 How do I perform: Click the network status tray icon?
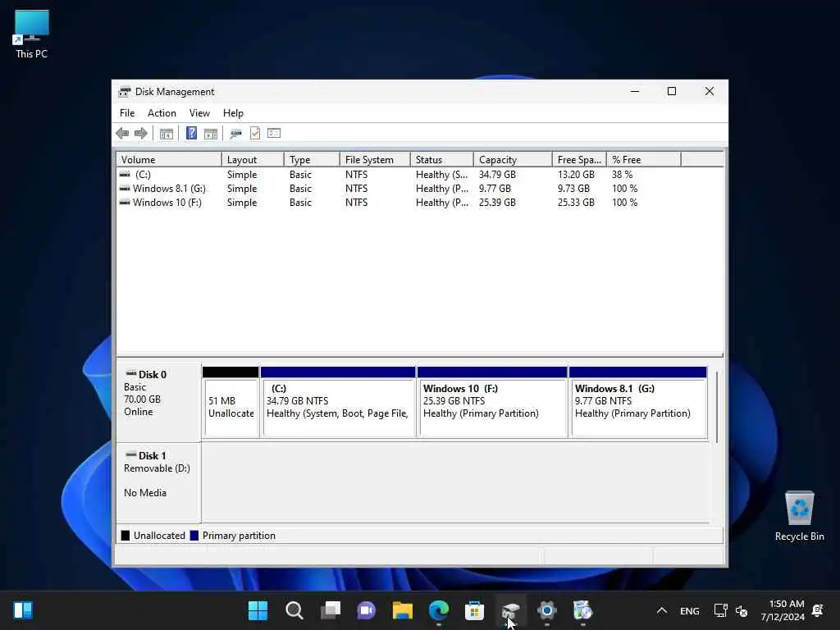coord(720,610)
